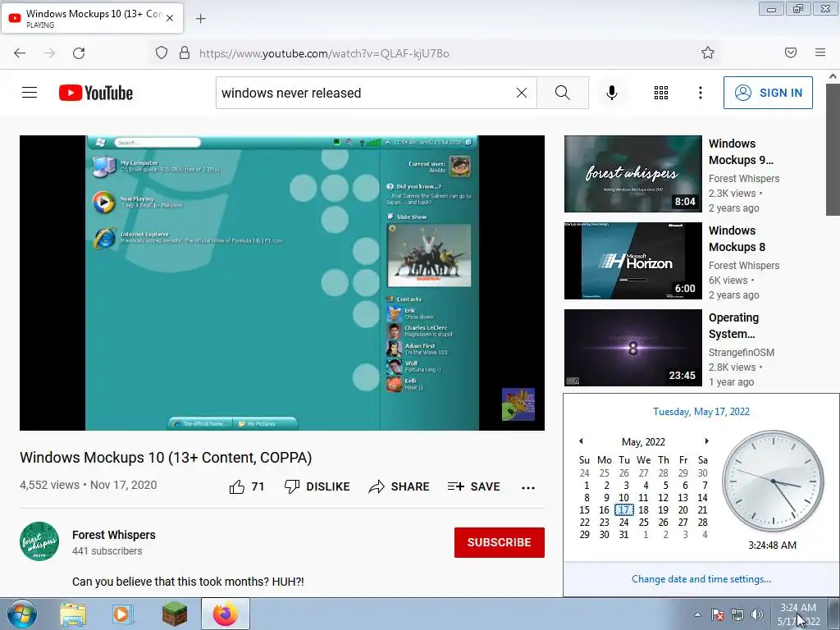Viewport: 840px width, 630px height.
Task: Open the Operating System 23:45 thumbnail
Action: point(632,347)
